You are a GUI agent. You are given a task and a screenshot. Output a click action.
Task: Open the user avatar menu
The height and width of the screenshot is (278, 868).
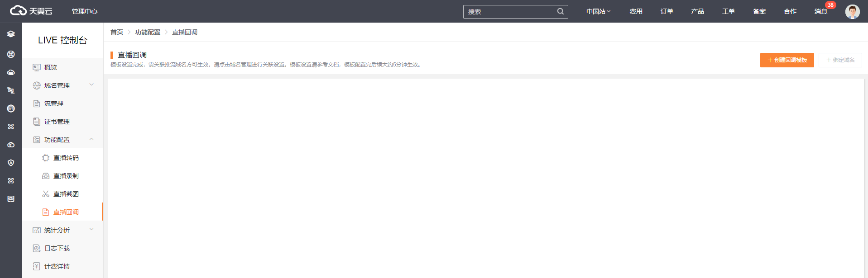(x=852, y=11)
